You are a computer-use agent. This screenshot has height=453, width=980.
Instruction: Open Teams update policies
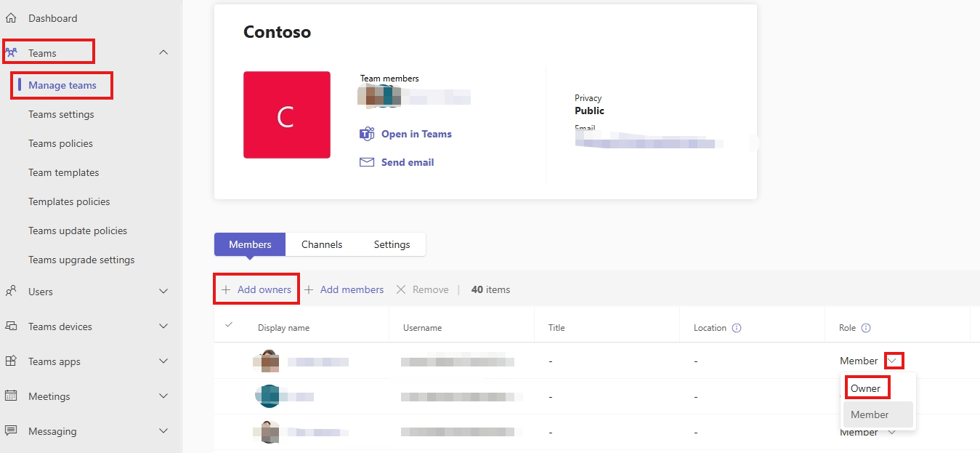78,230
